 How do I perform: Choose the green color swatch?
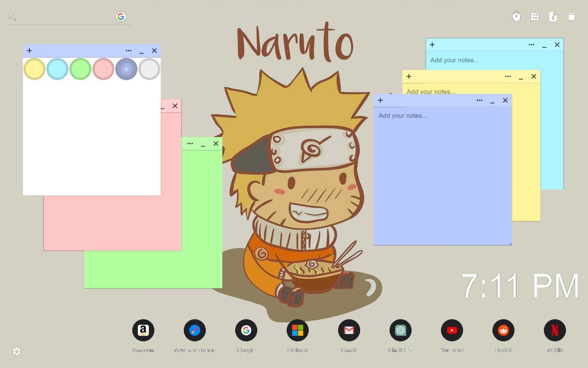coord(80,69)
